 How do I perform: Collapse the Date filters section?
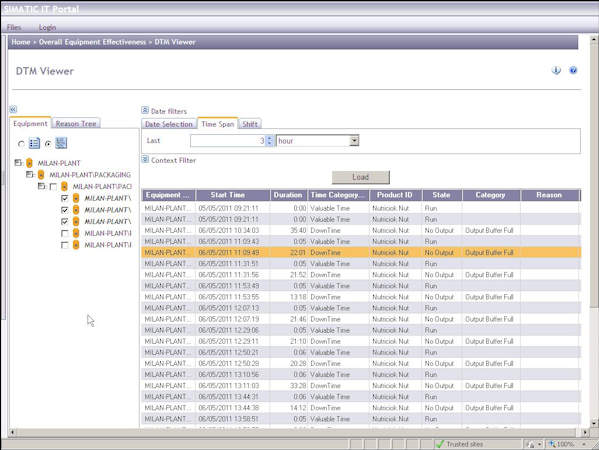pos(145,110)
